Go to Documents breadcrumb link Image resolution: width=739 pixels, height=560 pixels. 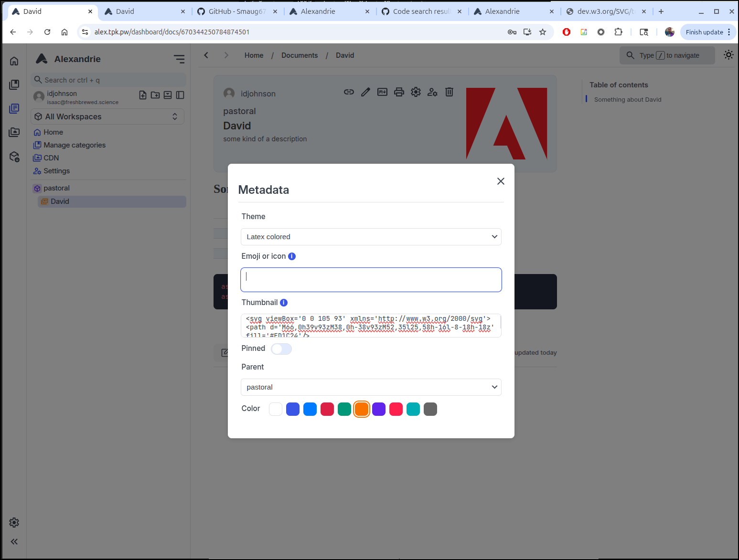coord(300,55)
